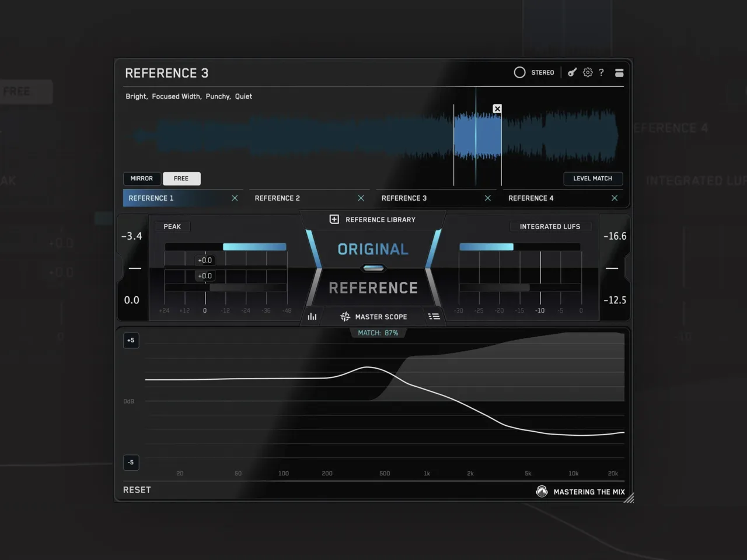747x560 pixels.
Task: Click the PEAK meter label
Action: (172, 226)
